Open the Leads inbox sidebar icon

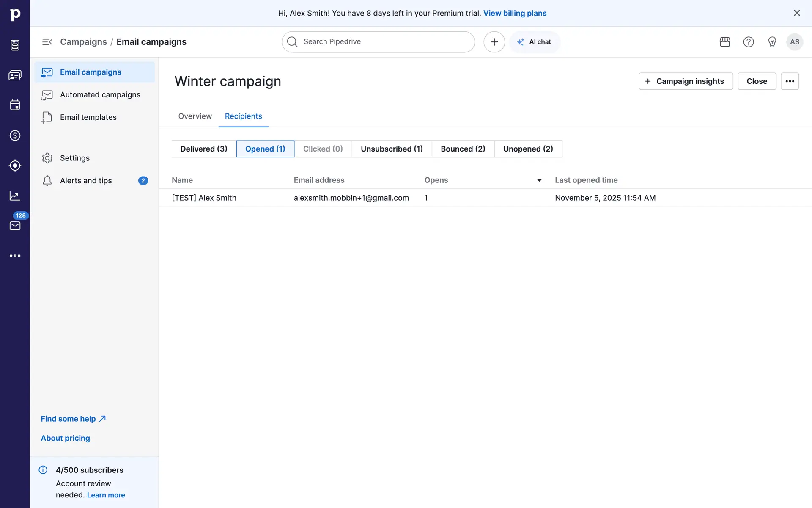[15, 45]
